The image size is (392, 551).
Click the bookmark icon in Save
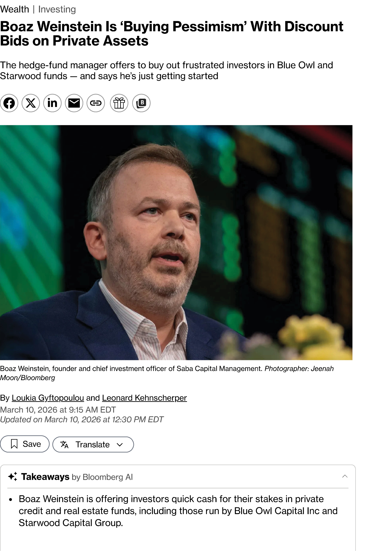coord(14,444)
